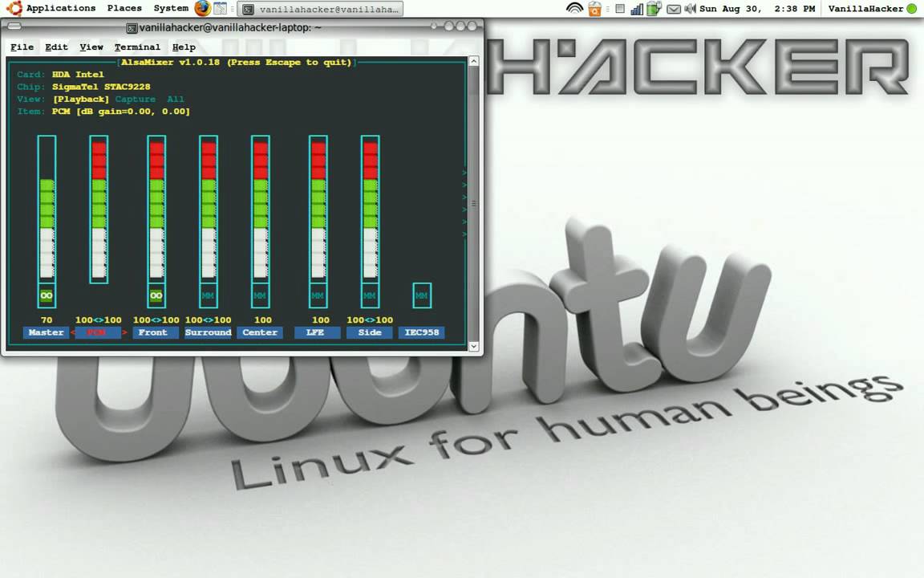Click the small gray square panel applet

pos(619,8)
